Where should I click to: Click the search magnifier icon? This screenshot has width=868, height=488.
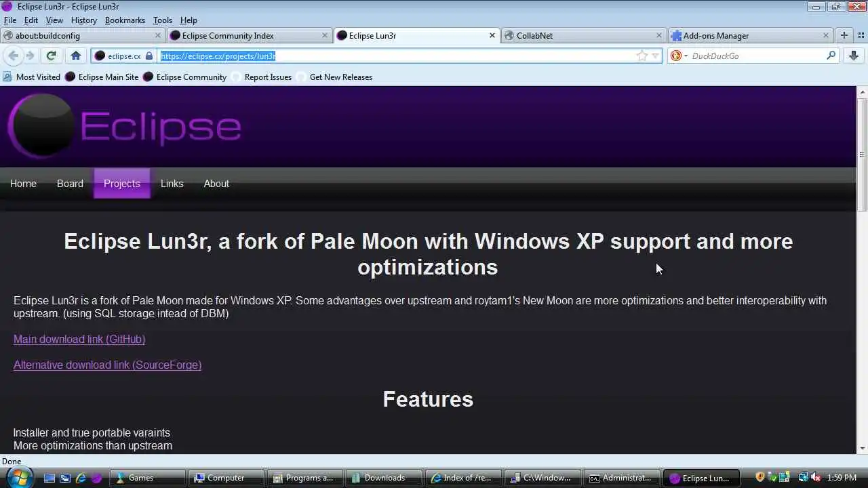coord(831,56)
